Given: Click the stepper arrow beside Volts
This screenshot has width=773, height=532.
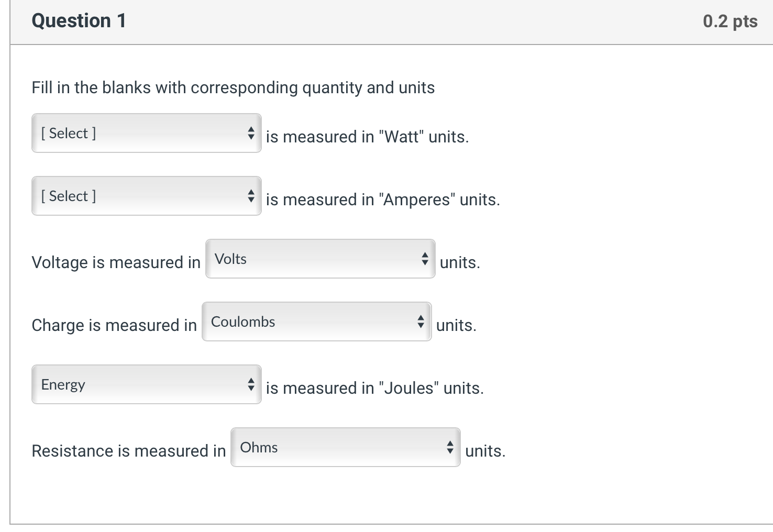Looking at the screenshot, I should click(x=424, y=259).
